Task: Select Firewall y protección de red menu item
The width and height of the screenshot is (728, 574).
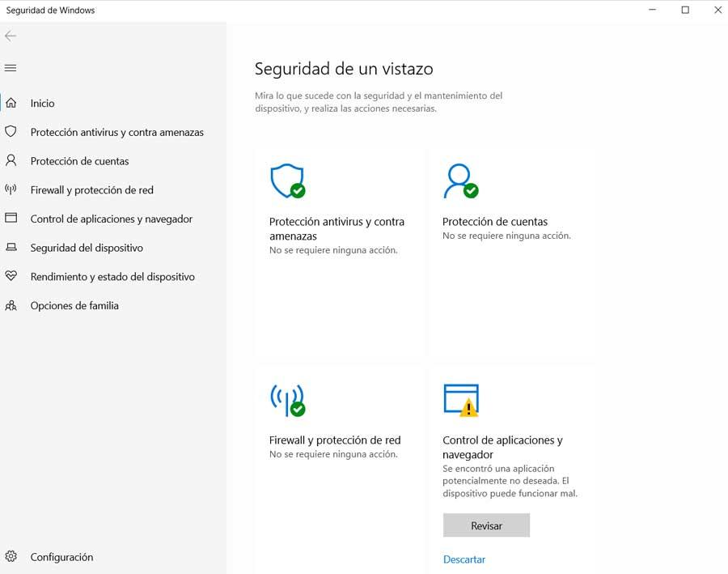Action: click(x=92, y=190)
